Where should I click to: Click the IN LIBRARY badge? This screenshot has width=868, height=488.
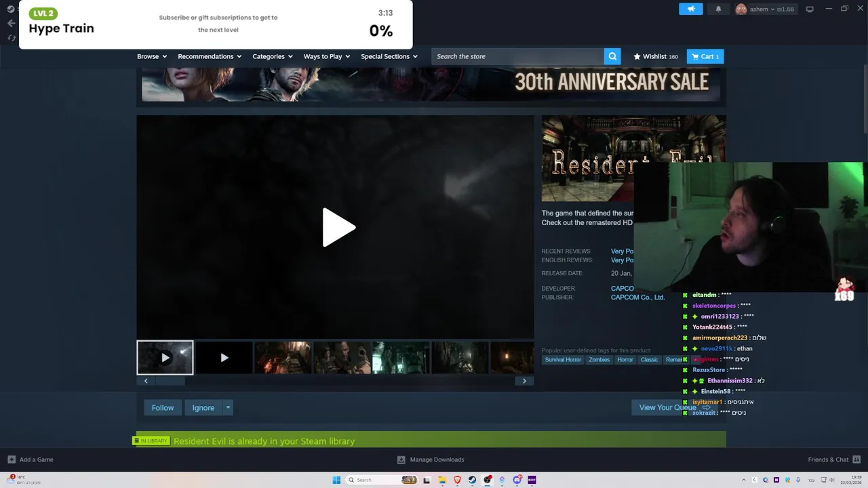pyautogui.click(x=153, y=441)
